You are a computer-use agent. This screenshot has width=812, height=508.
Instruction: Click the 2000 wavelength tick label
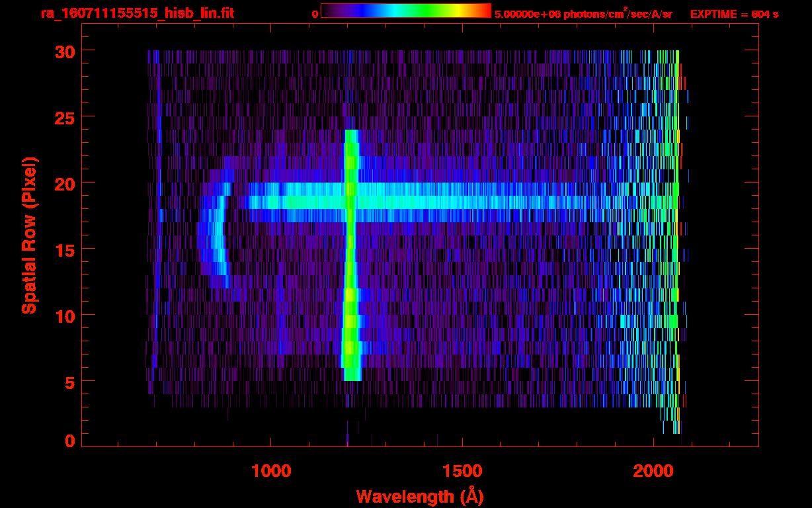653,471
